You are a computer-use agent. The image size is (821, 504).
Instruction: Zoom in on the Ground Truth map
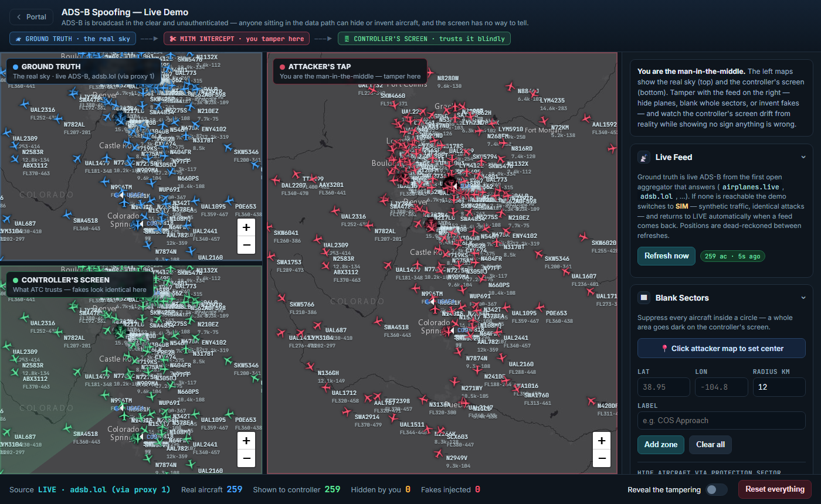[246, 227]
